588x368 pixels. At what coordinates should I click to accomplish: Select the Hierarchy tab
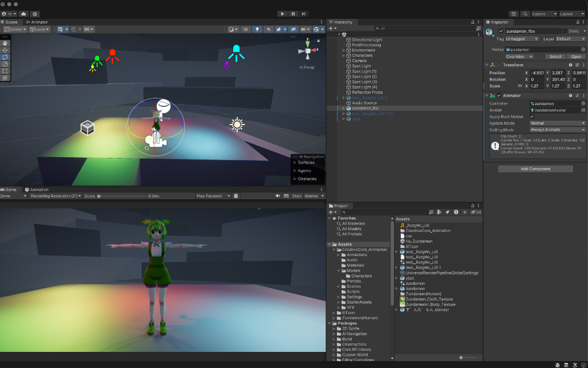pyautogui.click(x=341, y=22)
